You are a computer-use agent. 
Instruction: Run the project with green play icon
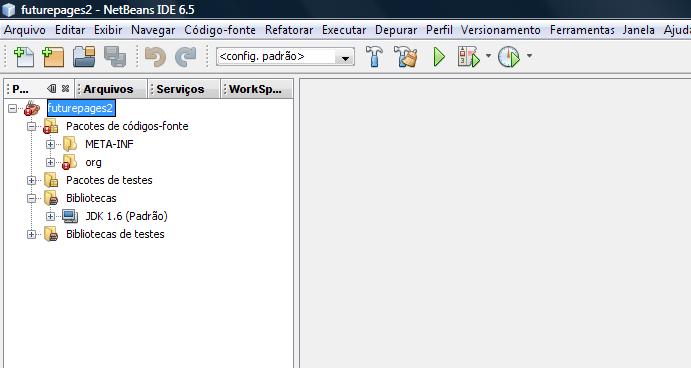tap(439, 57)
